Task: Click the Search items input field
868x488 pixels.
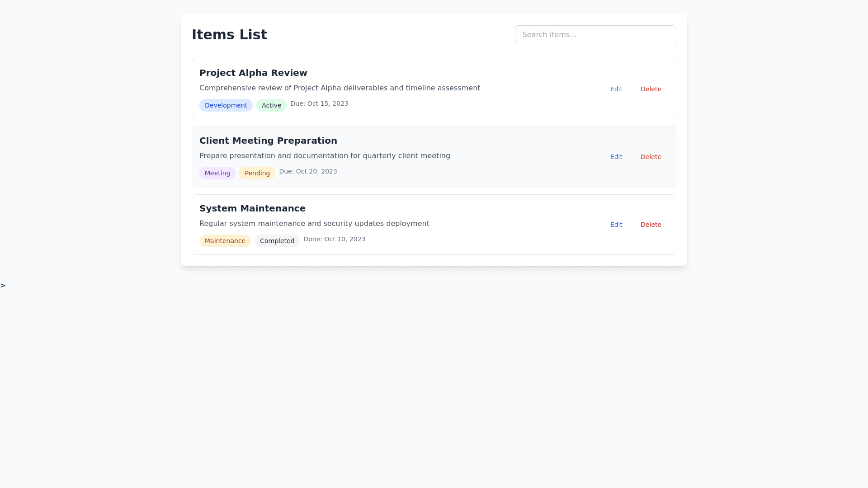Action: click(595, 35)
